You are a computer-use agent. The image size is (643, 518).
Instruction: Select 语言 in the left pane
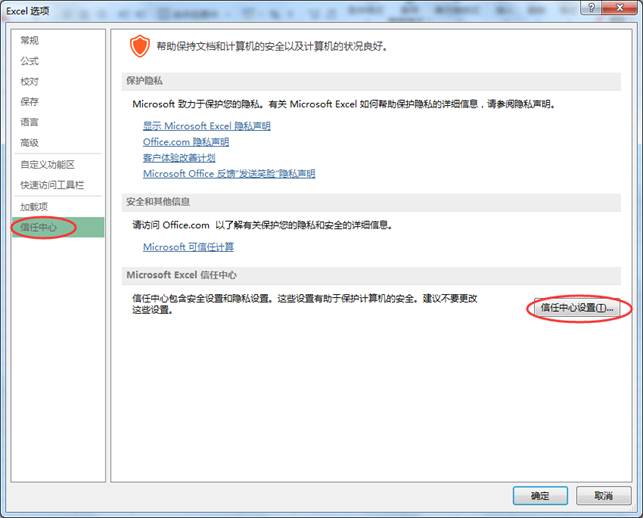pyautogui.click(x=30, y=122)
